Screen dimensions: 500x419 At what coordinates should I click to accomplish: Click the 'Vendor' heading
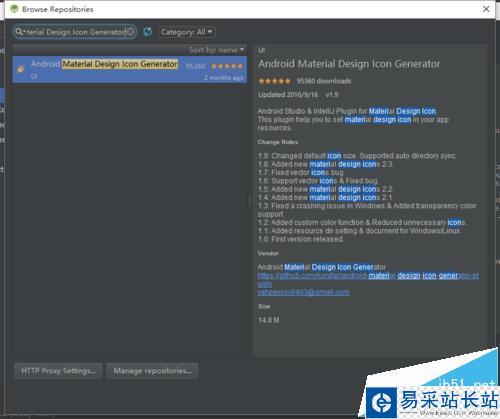[268, 253]
